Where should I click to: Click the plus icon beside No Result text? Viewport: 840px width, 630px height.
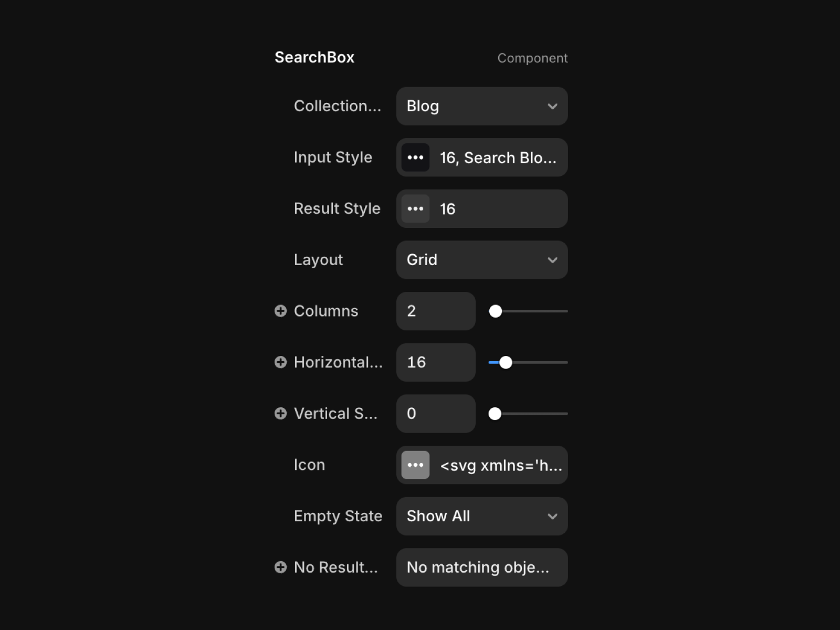281,567
